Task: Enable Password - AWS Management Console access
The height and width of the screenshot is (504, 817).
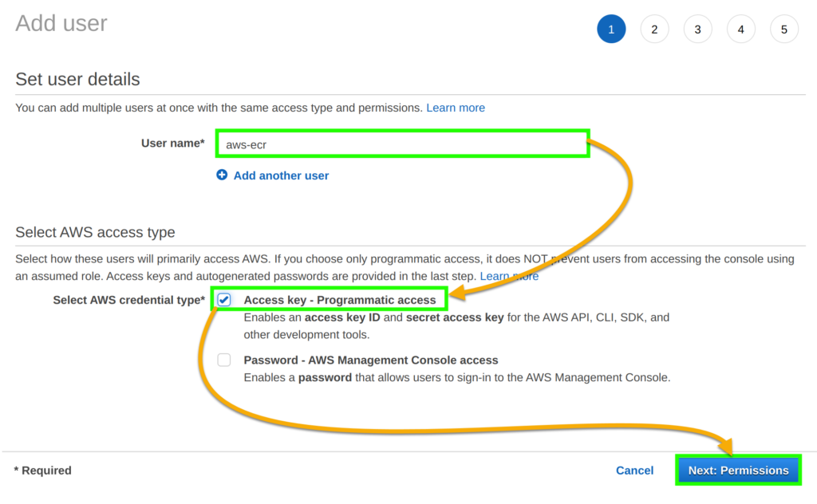Action: [x=224, y=360]
